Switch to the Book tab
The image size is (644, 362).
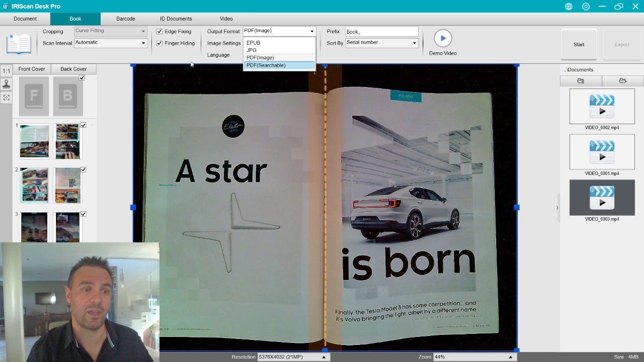coord(75,19)
